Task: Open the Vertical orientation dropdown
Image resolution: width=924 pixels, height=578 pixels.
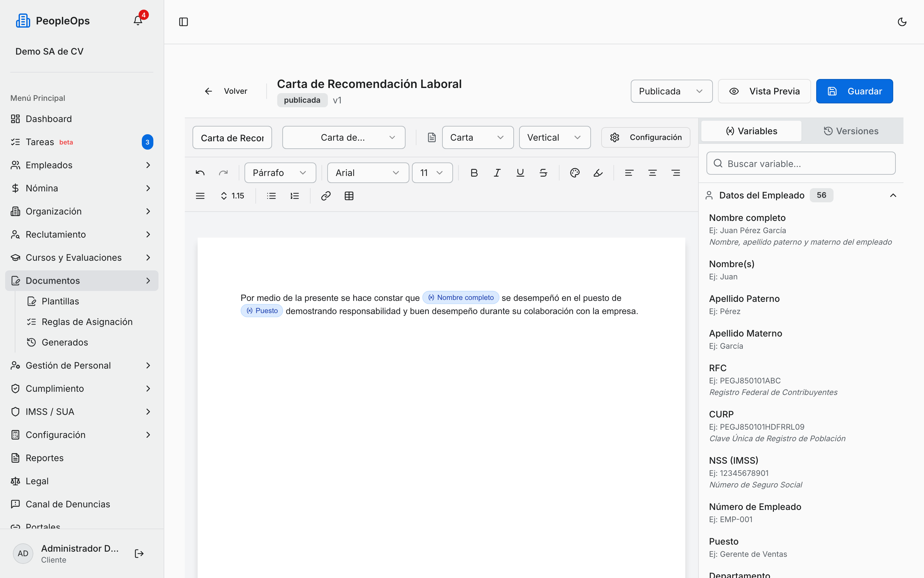Action: [555, 138]
